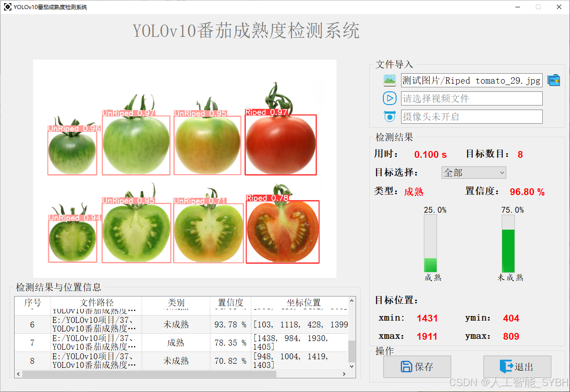
Task: Click the 96.80 % confidence value
Action: (527, 192)
